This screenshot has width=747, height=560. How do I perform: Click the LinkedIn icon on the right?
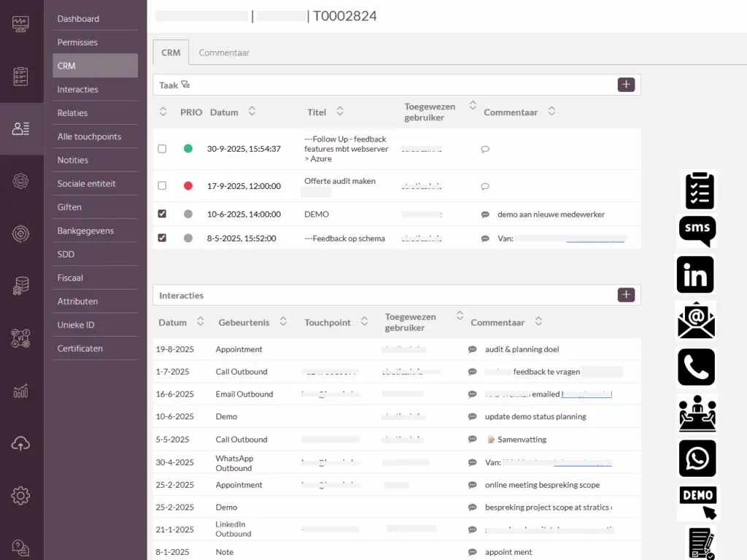tap(695, 275)
